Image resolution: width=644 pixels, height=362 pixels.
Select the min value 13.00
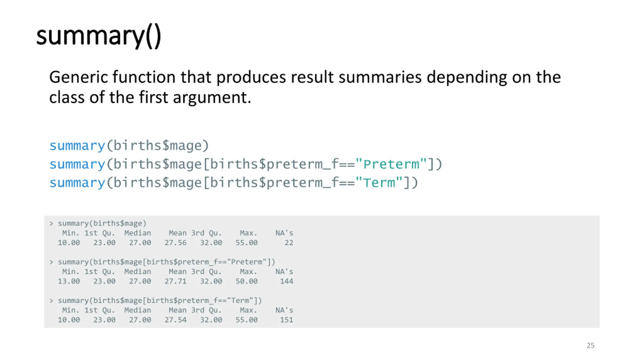click(x=69, y=281)
